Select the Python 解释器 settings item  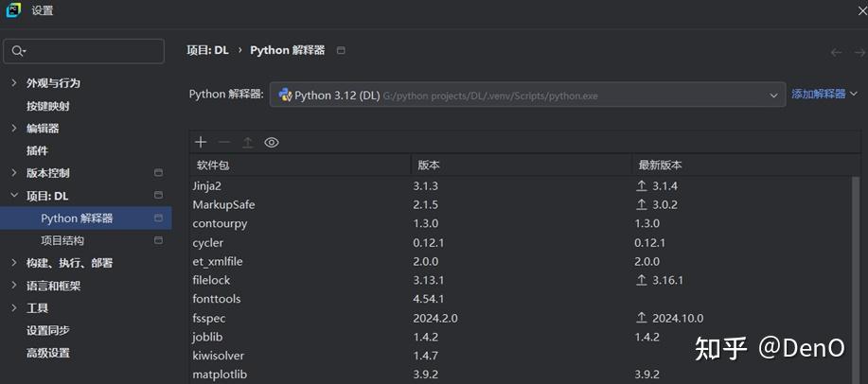pos(86,218)
